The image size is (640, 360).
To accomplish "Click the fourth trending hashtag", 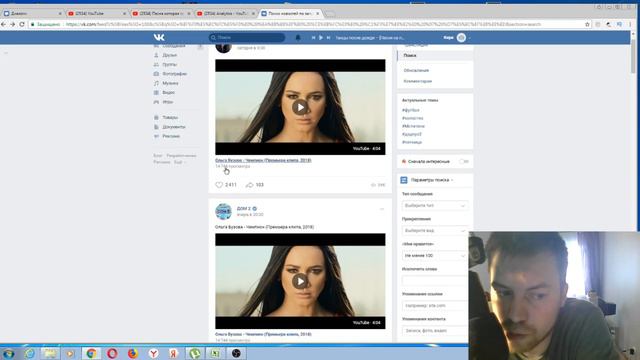I will (x=412, y=134).
